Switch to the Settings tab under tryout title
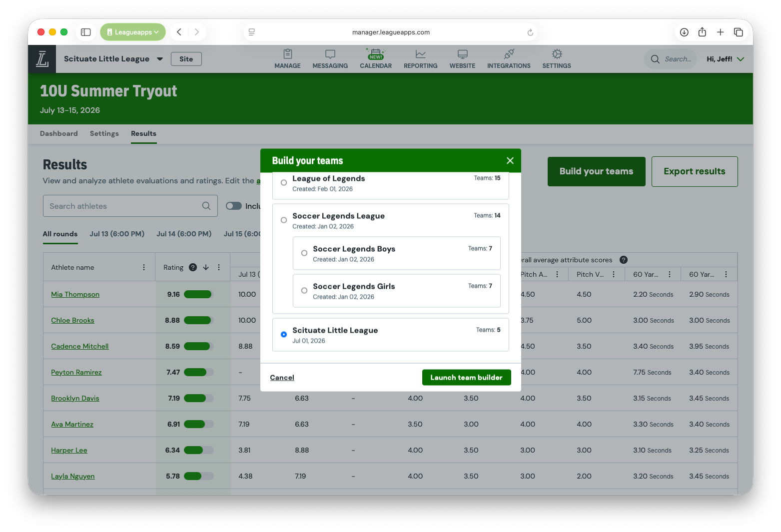 pos(104,133)
